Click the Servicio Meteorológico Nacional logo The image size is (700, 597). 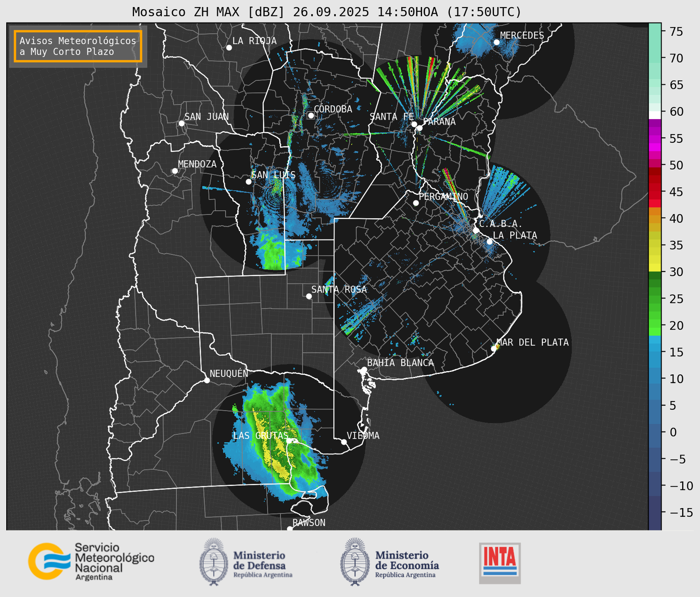tap(91, 562)
